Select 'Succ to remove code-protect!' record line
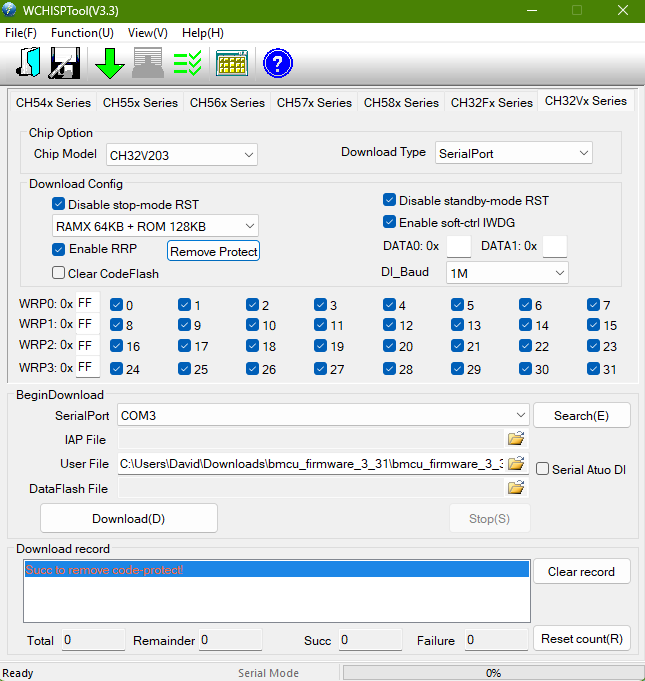This screenshot has width=645, height=681. 277,569
